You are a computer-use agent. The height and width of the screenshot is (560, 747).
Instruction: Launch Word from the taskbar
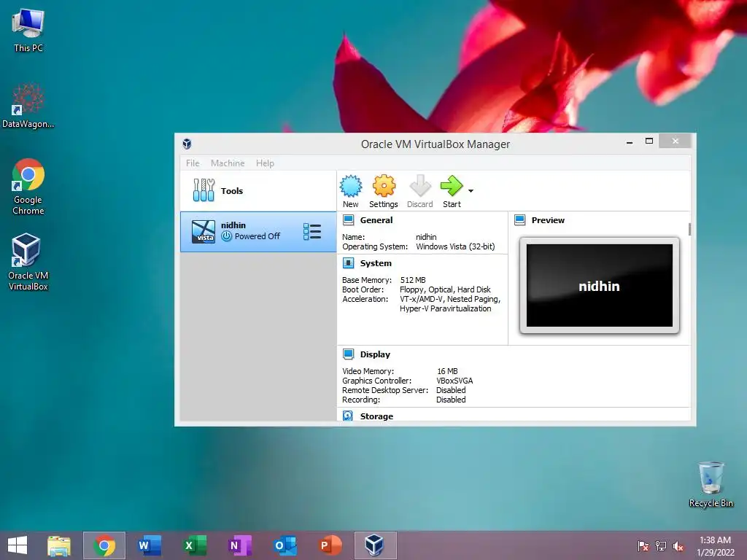pos(149,545)
